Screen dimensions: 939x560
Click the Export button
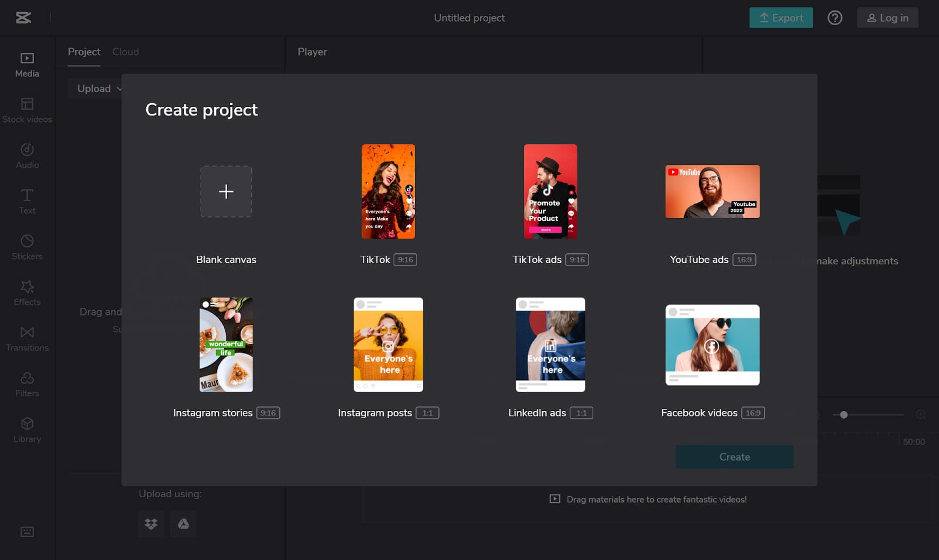coord(781,18)
